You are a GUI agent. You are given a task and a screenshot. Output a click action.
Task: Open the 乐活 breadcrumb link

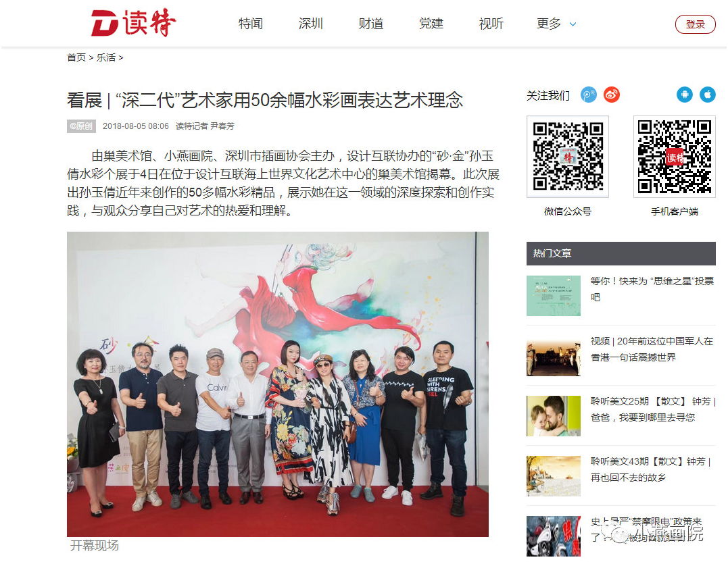pos(106,57)
